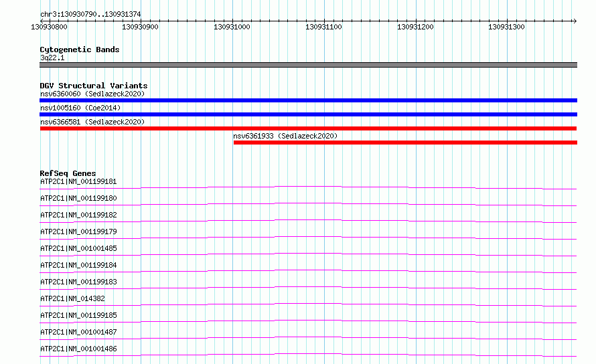Open the DGV Structural Variants track heading

point(94,86)
